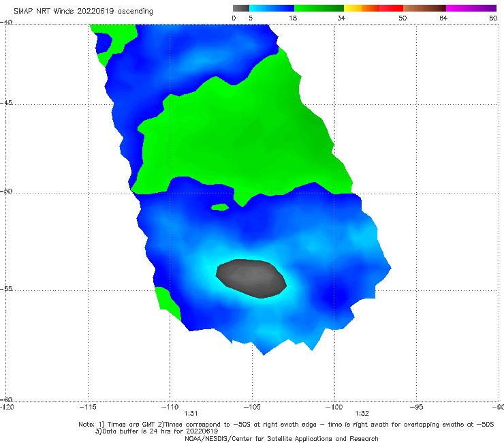Viewport: 504px width, 443px height.
Task: Click the color bar label '18'
Action: pos(293,18)
